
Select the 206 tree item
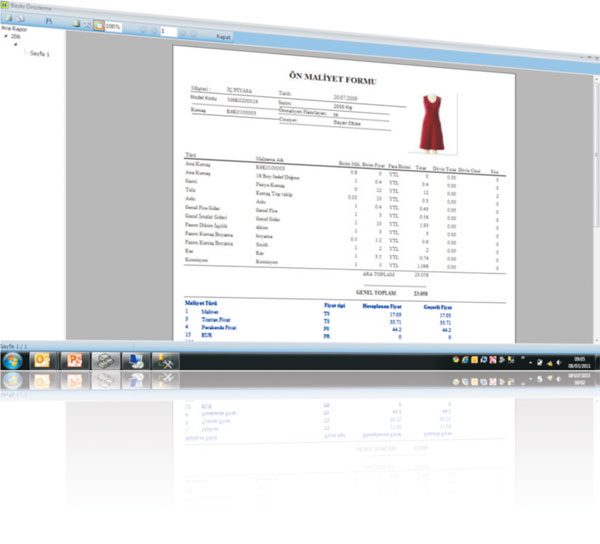coord(16,36)
